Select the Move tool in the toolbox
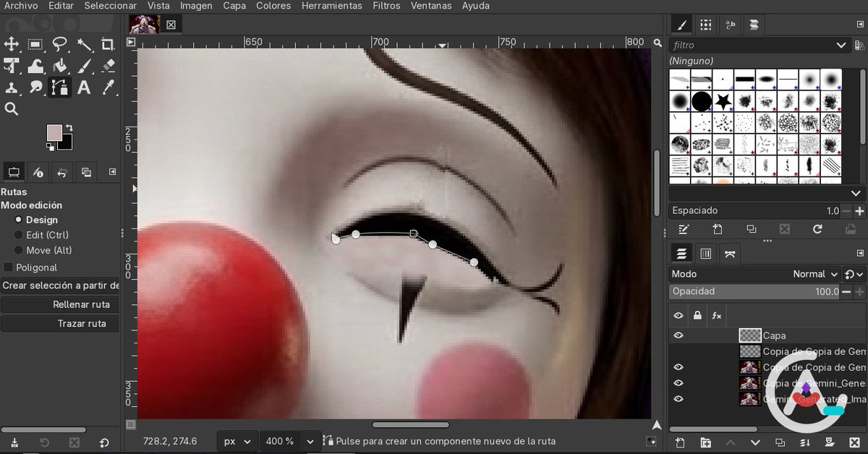The height and width of the screenshot is (454, 868). pos(12,44)
